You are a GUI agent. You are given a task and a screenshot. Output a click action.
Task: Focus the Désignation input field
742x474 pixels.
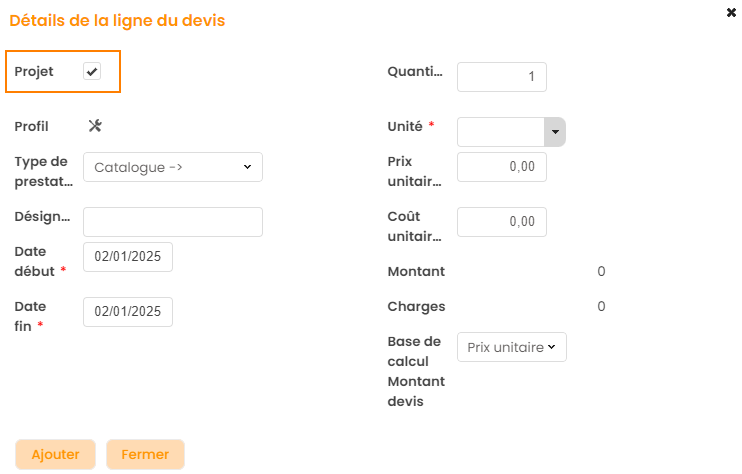click(173, 222)
